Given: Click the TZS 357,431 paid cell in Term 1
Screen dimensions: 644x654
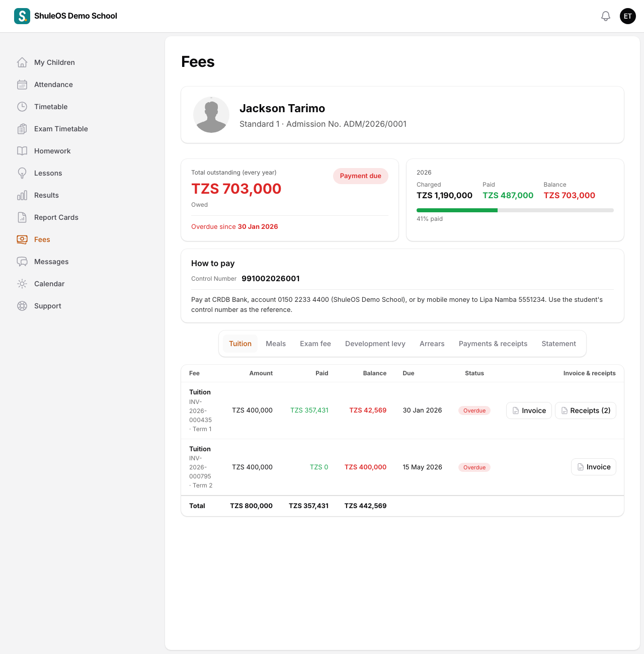Looking at the screenshot, I should pyautogui.click(x=309, y=411).
